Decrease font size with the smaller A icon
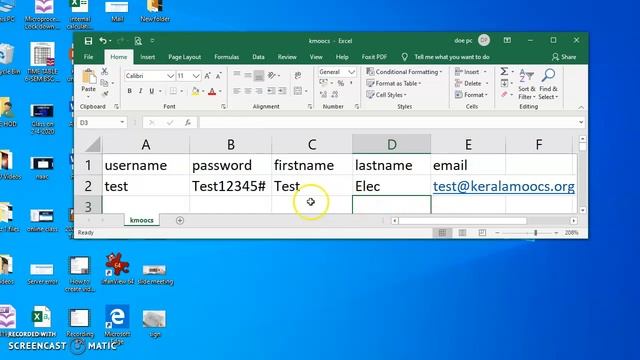This screenshot has width=640, height=360. [x=218, y=76]
